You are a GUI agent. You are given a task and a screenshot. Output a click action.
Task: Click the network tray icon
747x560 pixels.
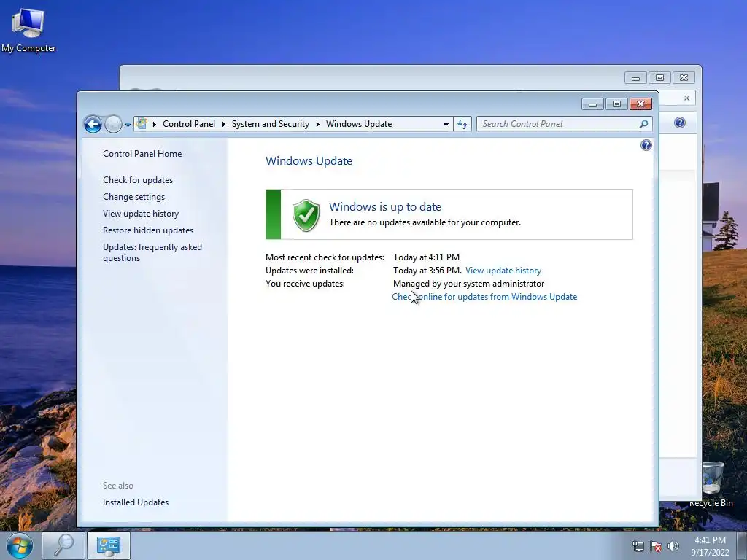coord(638,546)
